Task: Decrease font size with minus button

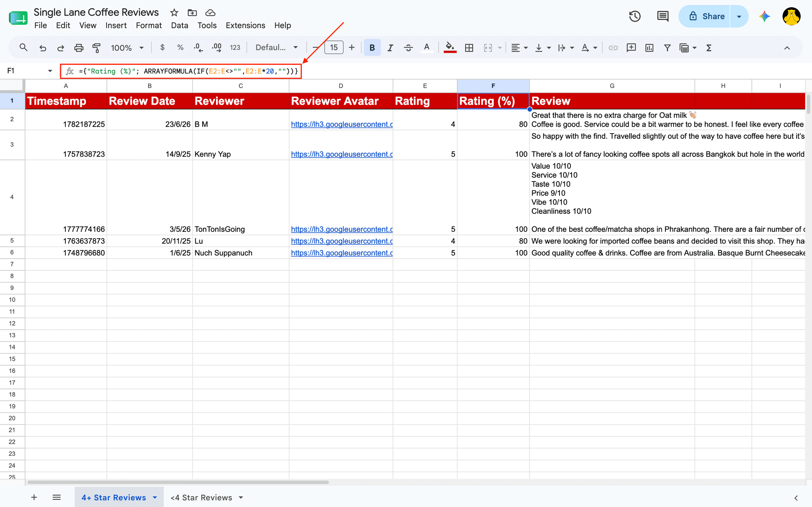Action: tap(315, 47)
